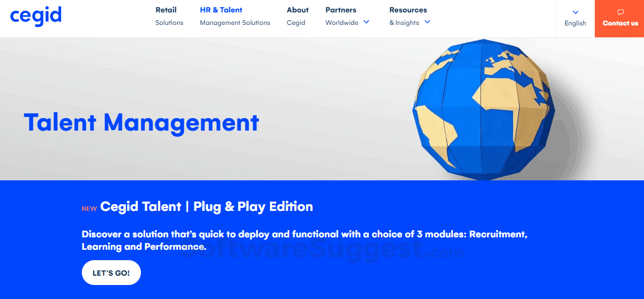
Task: Open the Resources & Insights menu item
Action: (x=410, y=16)
